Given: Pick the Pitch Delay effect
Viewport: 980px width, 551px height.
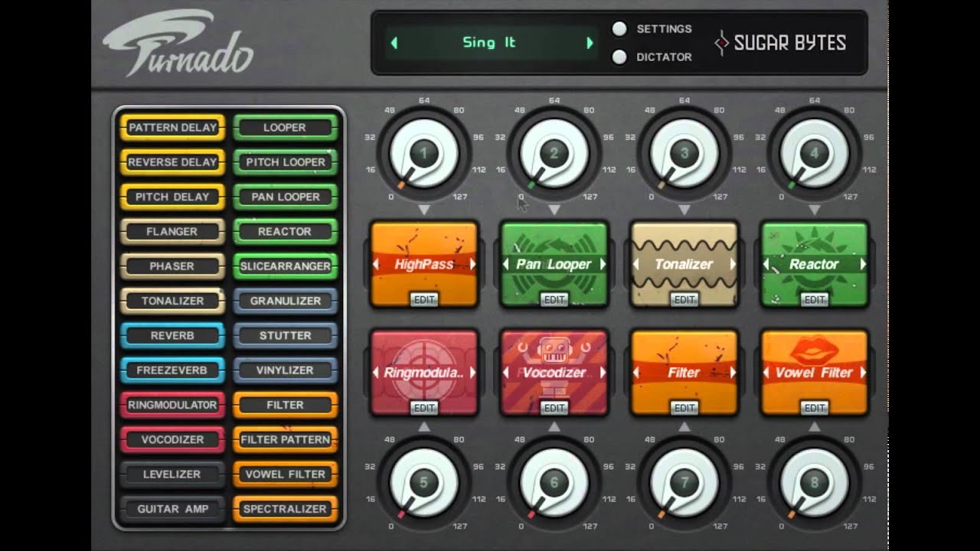Looking at the screenshot, I should (172, 197).
